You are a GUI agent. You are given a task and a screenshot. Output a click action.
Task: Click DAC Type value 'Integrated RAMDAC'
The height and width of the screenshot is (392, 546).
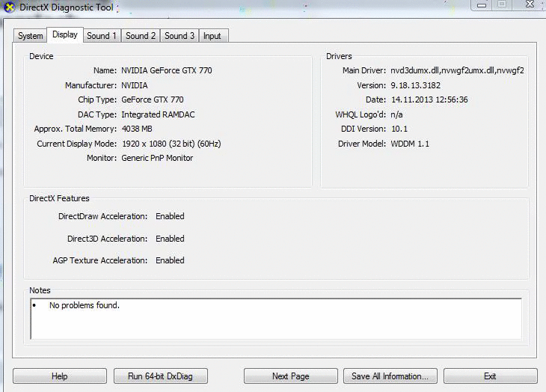[x=158, y=114]
